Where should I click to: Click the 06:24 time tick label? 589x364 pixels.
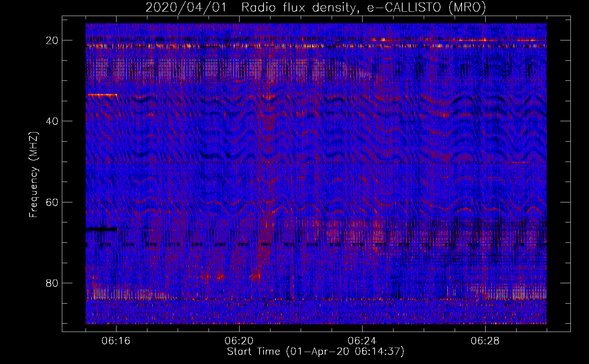pyautogui.click(x=362, y=341)
